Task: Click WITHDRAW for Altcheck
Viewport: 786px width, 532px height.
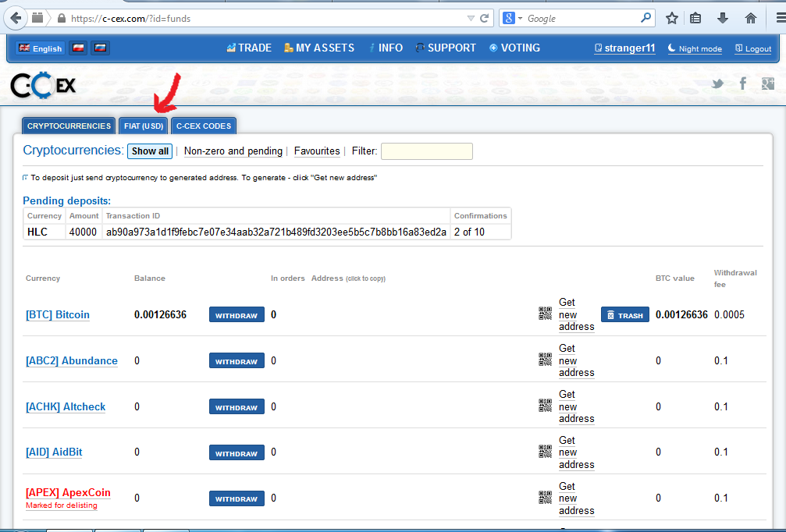Action: pos(237,406)
